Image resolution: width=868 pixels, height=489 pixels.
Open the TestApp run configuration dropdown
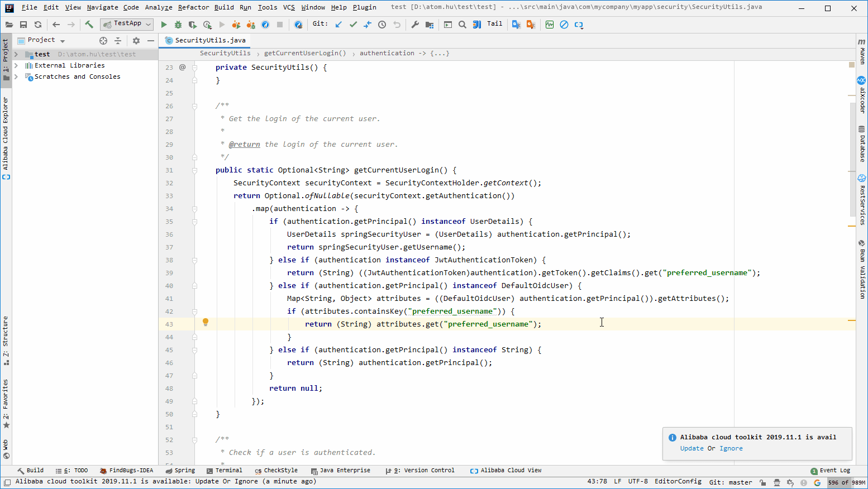pos(127,24)
